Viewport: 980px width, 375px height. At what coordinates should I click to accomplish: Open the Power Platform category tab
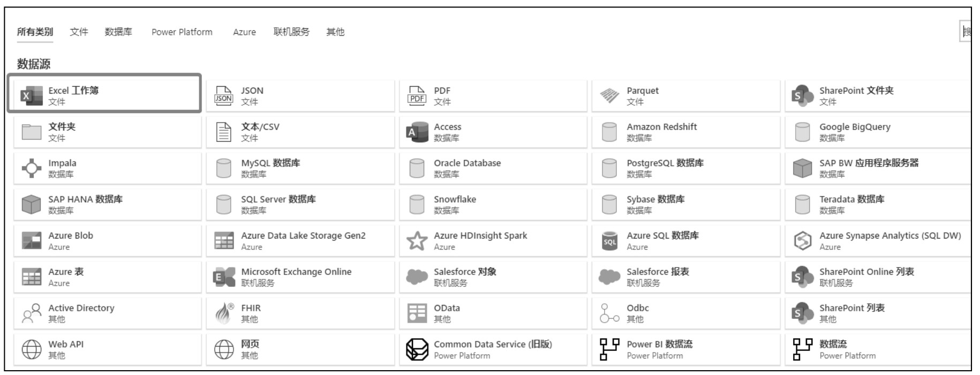click(x=182, y=32)
